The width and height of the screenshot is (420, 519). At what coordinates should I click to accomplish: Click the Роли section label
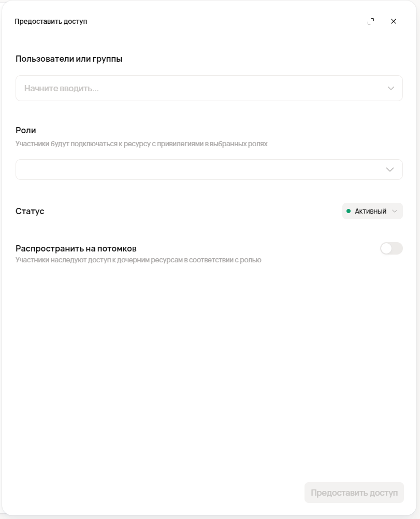pyautogui.click(x=26, y=130)
